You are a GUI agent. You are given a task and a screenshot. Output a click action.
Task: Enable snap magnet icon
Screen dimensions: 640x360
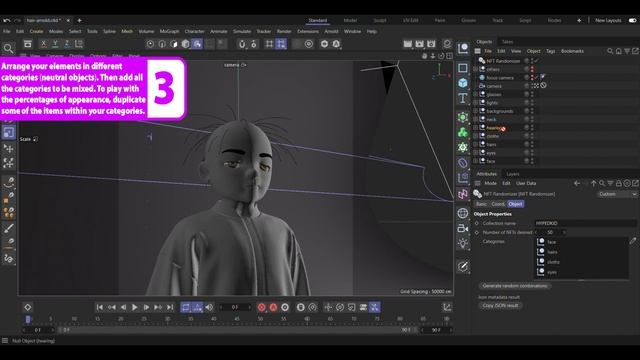[242, 44]
